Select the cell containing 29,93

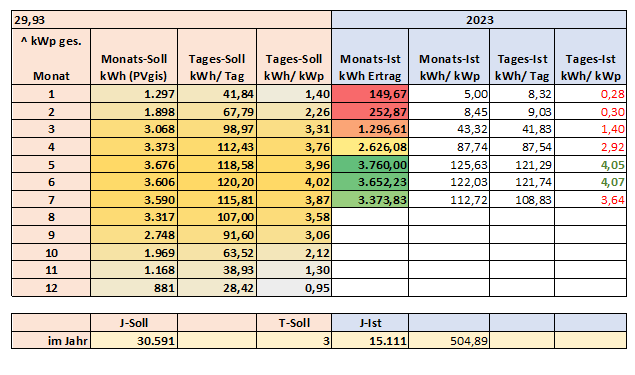point(171,20)
